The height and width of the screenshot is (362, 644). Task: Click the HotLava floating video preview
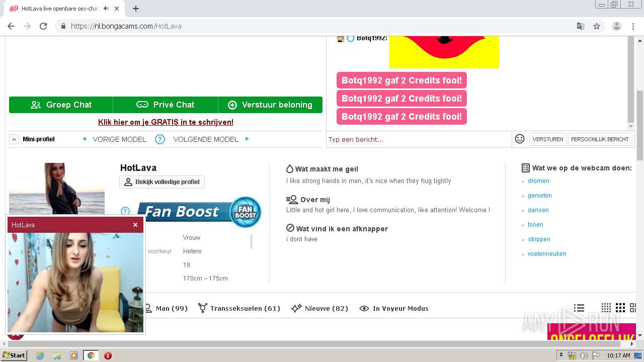pyautogui.click(x=75, y=282)
